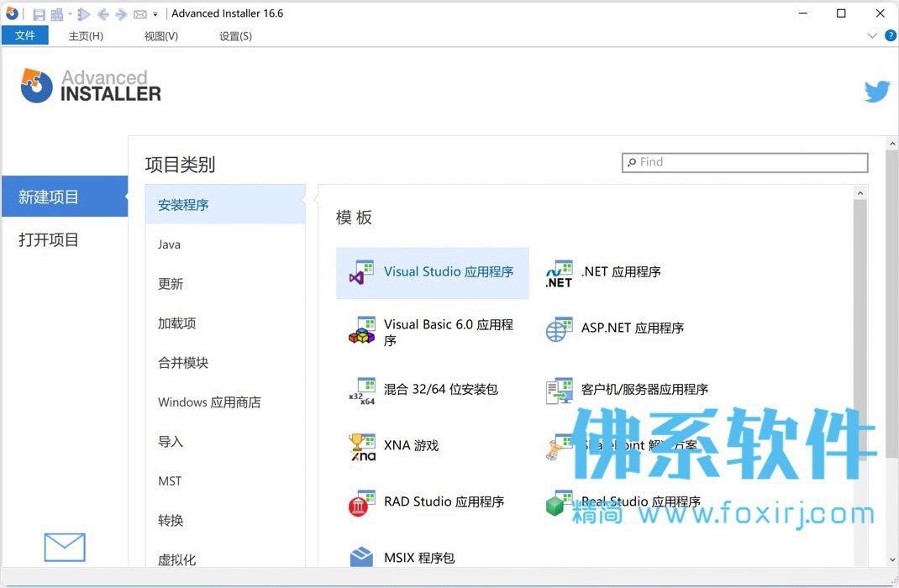Select the RAD Studio application template
Image resolution: width=899 pixels, height=588 pixels.
[x=444, y=502]
